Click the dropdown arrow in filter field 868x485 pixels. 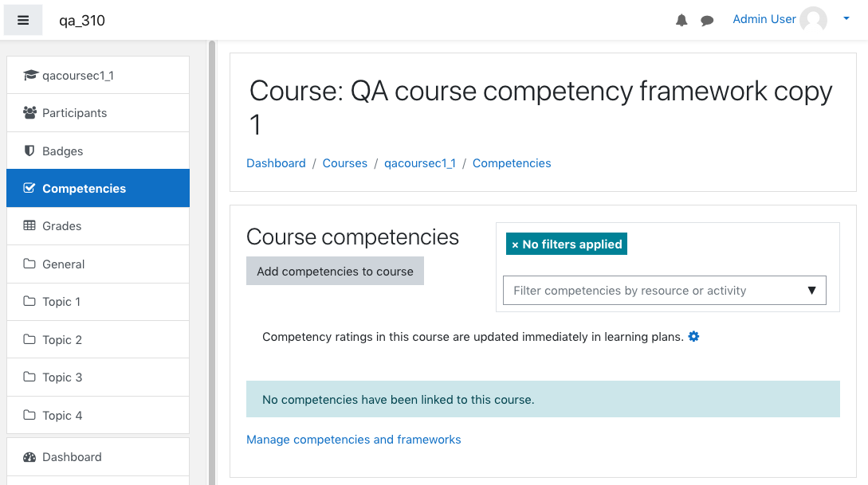[x=811, y=291]
